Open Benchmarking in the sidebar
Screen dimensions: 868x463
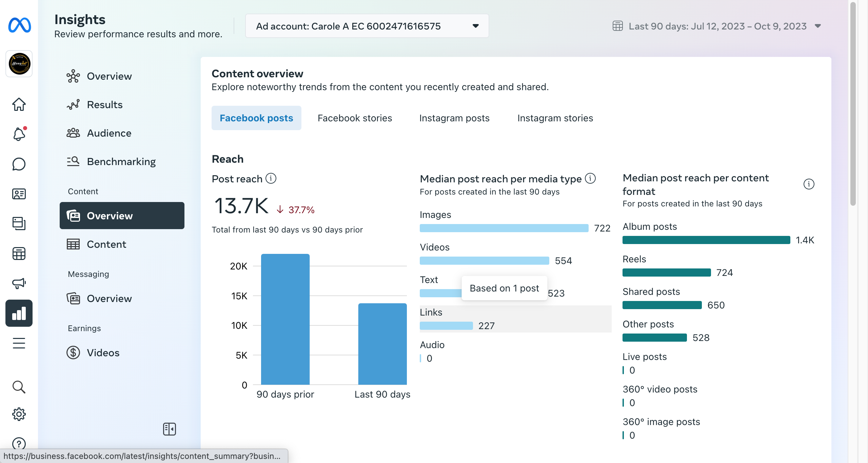tap(121, 162)
